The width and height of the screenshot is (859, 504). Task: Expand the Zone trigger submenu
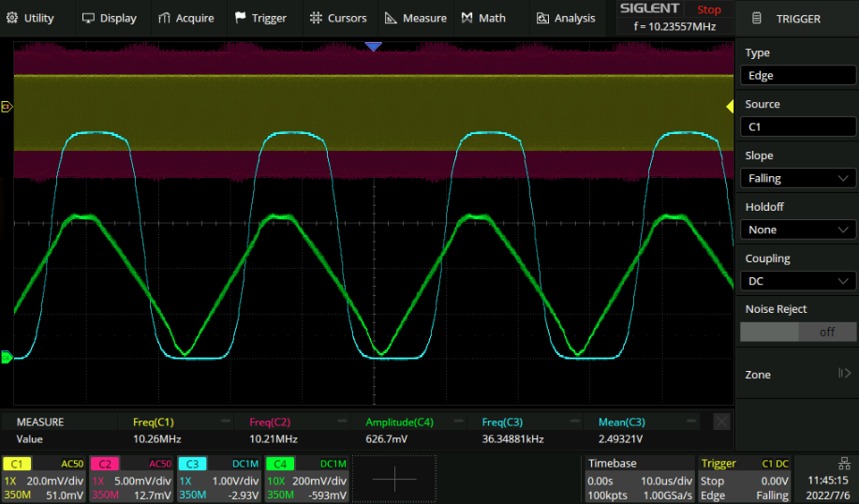click(x=798, y=375)
